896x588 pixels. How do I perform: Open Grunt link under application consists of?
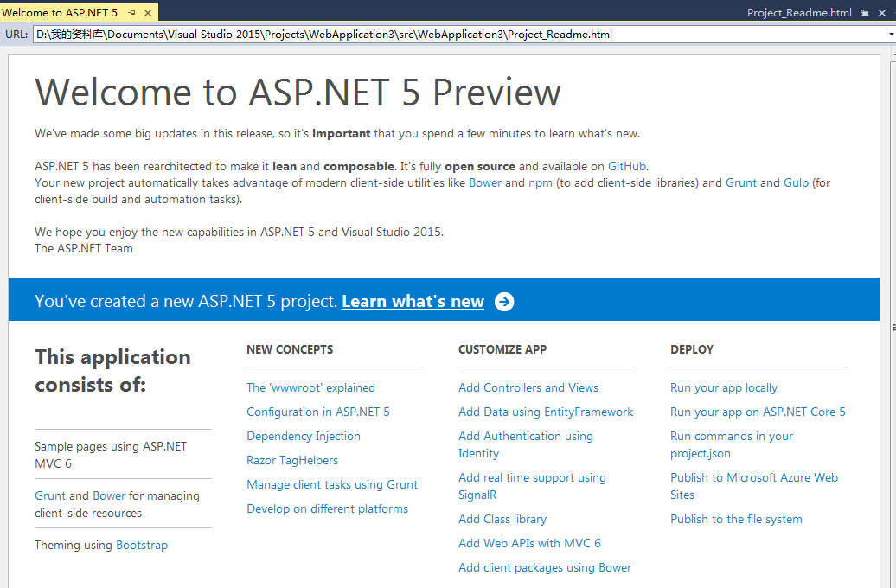click(x=50, y=495)
